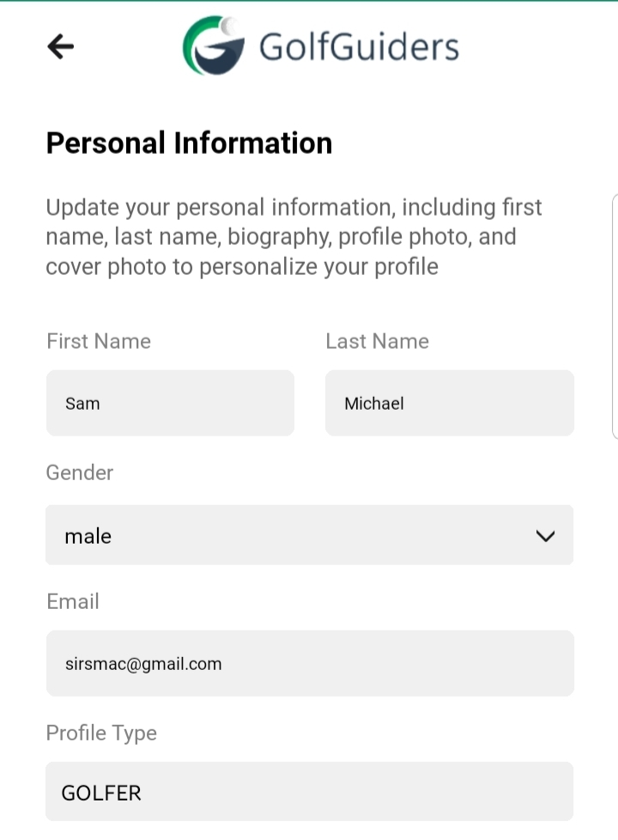Screen dimensions: 618x840
Task: Click the Last Name label
Action: [377, 341]
